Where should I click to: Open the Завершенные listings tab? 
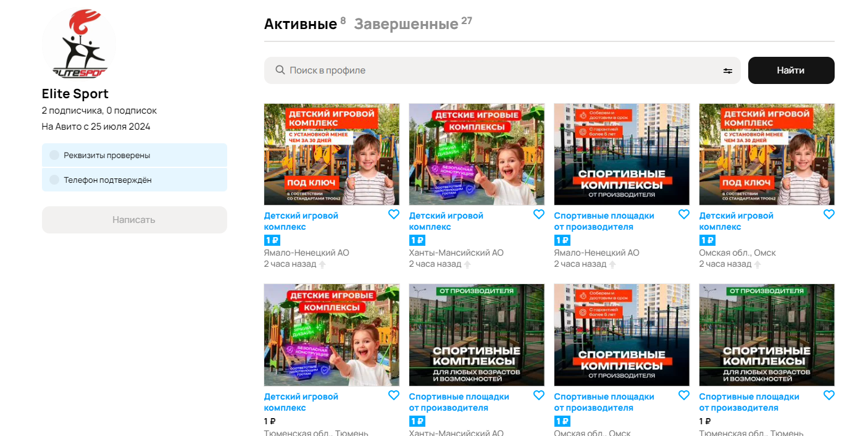point(406,24)
